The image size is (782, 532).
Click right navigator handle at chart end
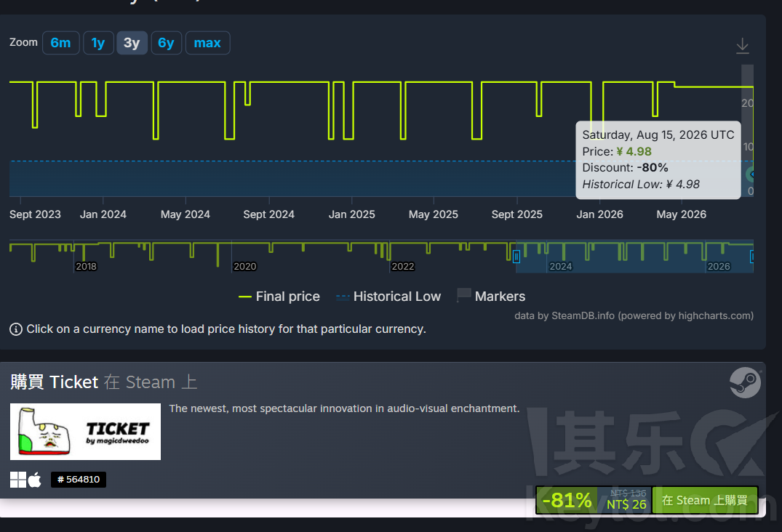tap(751, 257)
